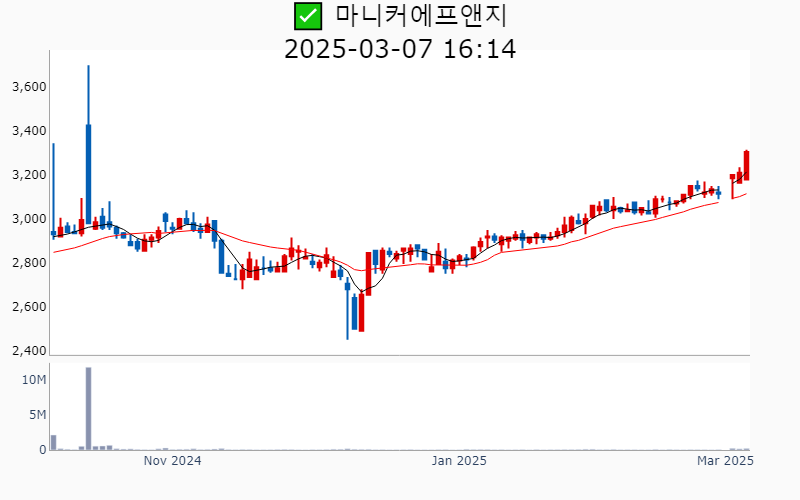Click the Mar 2025 date axis label
The width and height of the screenshot is (800, 500).
pos(726,461)
